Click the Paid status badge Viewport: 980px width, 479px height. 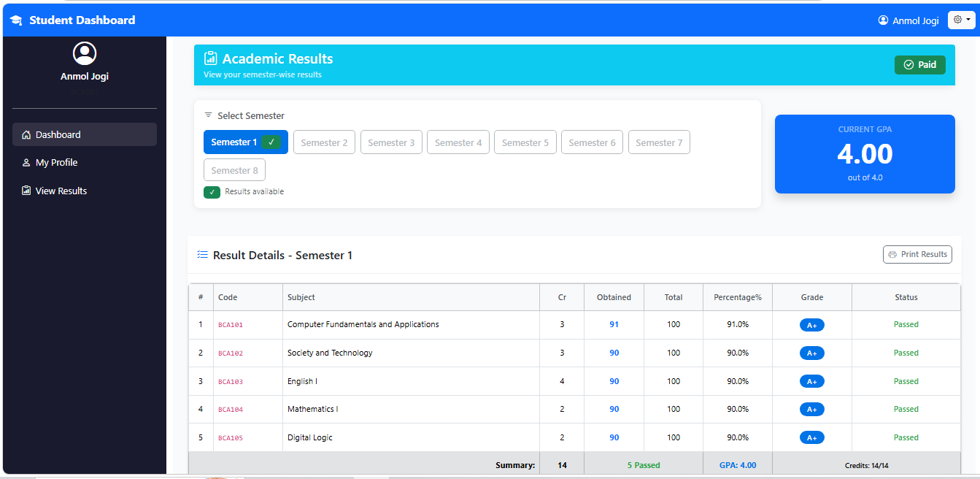click(920, 65)
